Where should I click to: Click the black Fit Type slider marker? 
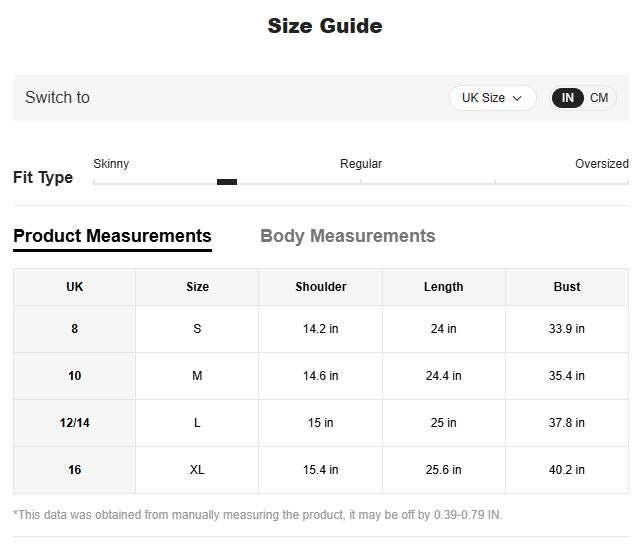coord(227,182)
